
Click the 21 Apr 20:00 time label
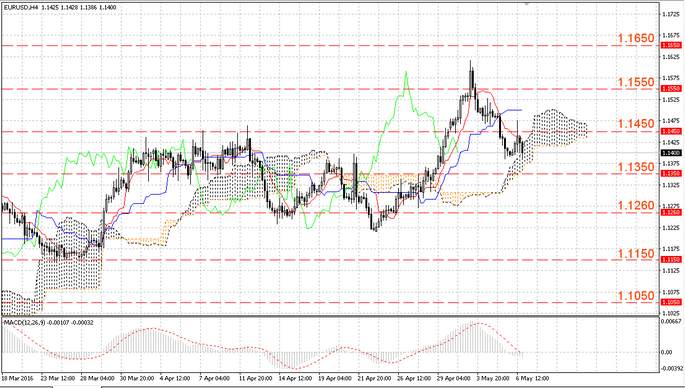(374, 378)
